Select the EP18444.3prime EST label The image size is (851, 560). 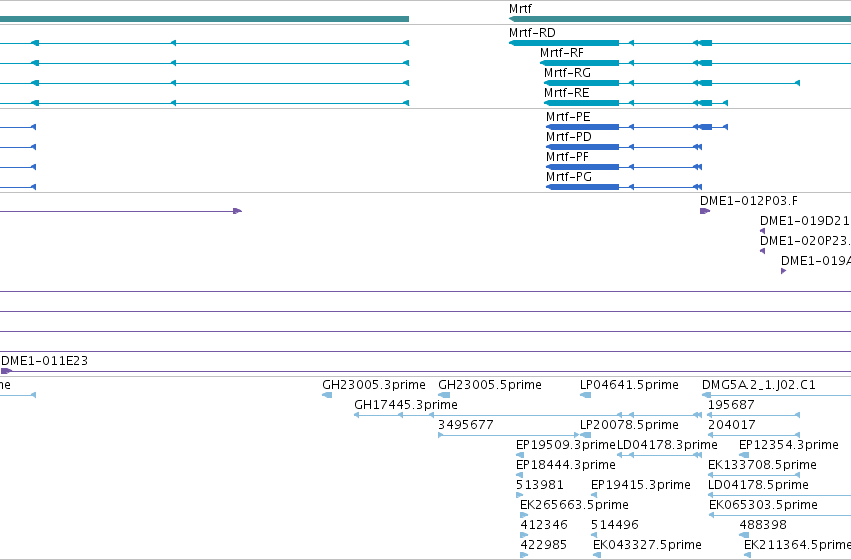point(566,465)
